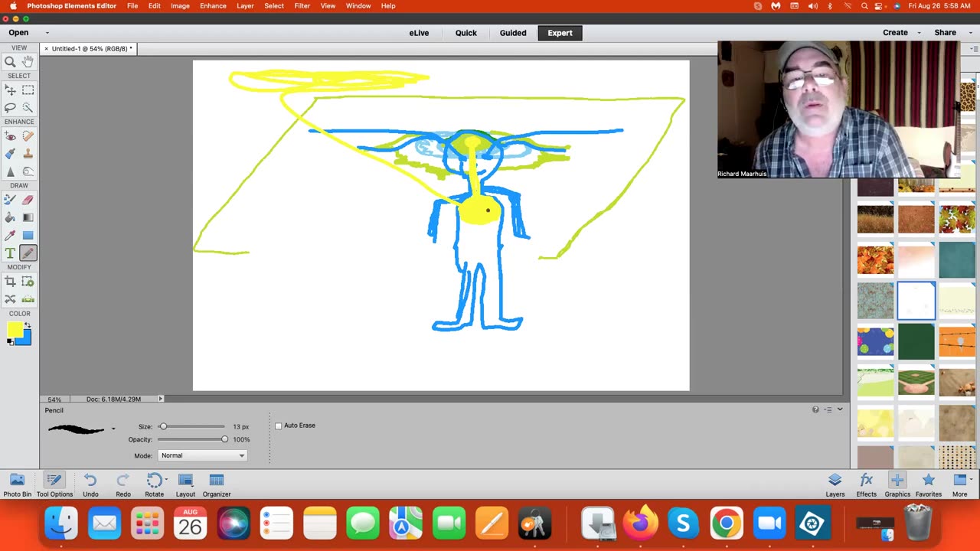Show the Favorites panel
The width and height of the screenshot is (980, 551).
929,484
